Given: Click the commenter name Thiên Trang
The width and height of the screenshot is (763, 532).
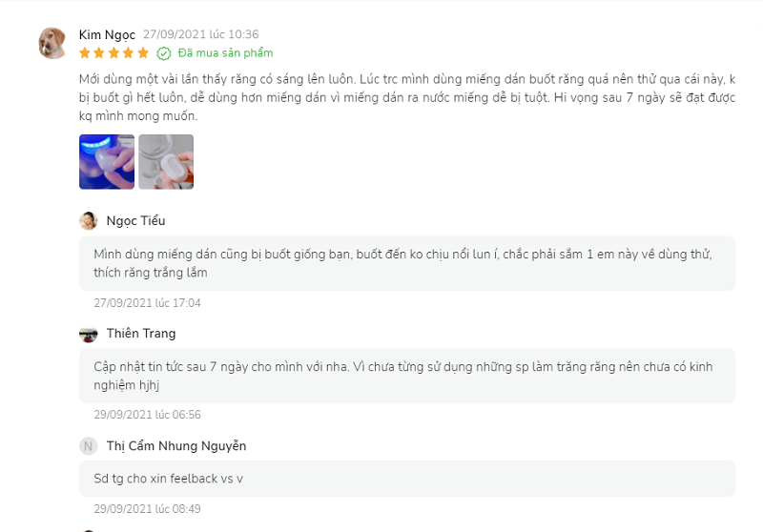Looking at the screenshot, I should [x=141, y=334].
